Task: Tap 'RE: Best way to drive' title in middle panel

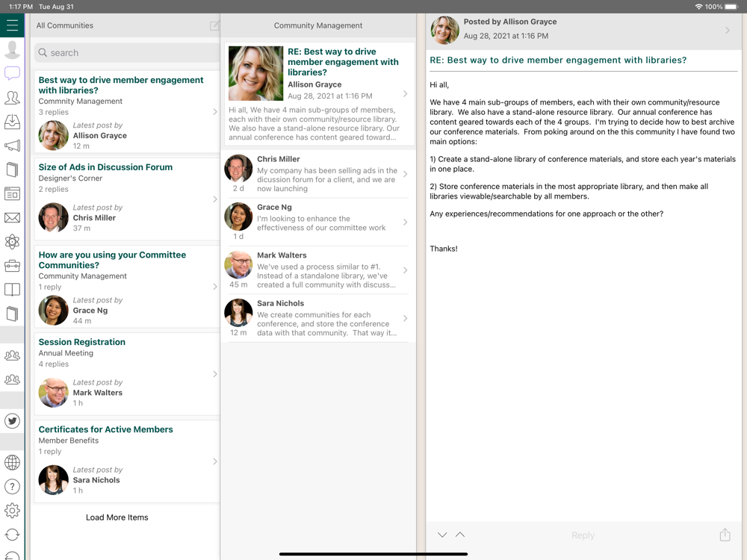Action: click(343, 62)
